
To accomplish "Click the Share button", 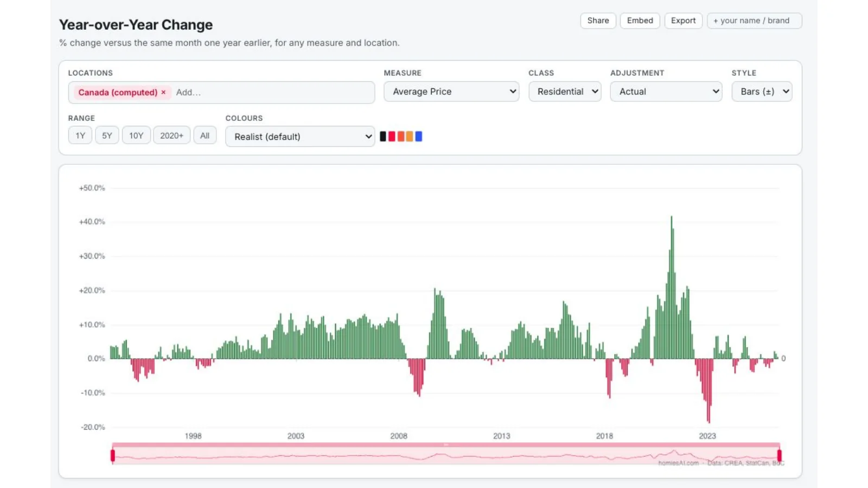I will point(598,21).
